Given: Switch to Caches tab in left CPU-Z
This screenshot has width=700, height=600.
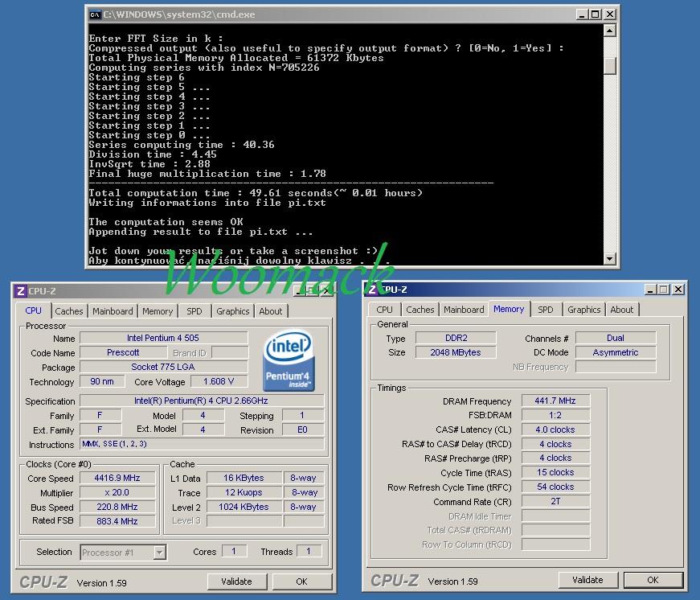Looking at the screenshot, I should (x=69, y=311).
